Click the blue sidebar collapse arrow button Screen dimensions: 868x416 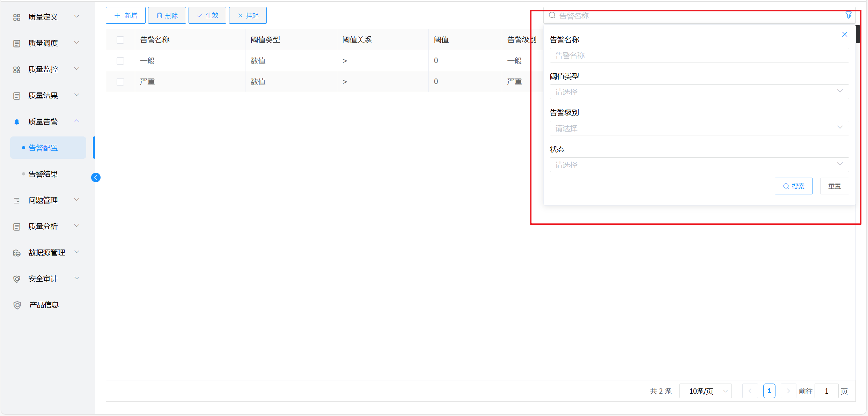tap(96, 177)
